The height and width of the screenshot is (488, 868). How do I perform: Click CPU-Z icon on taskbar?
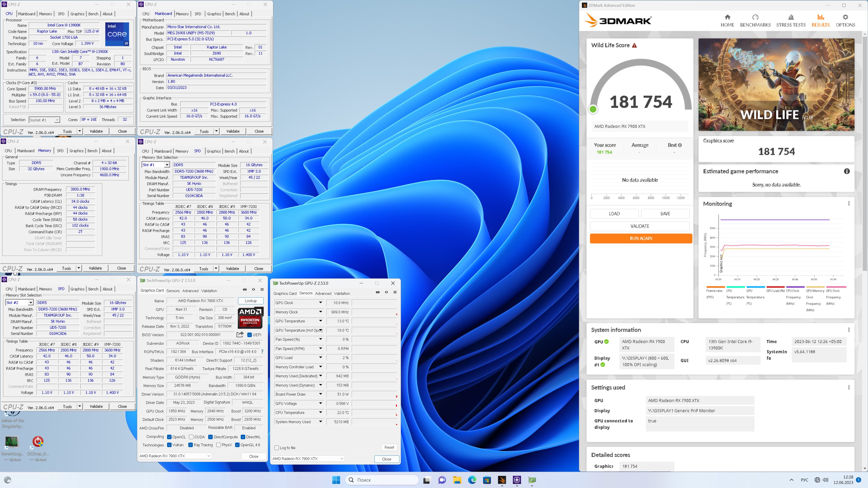pyautogui.click(x=517, y=480)
